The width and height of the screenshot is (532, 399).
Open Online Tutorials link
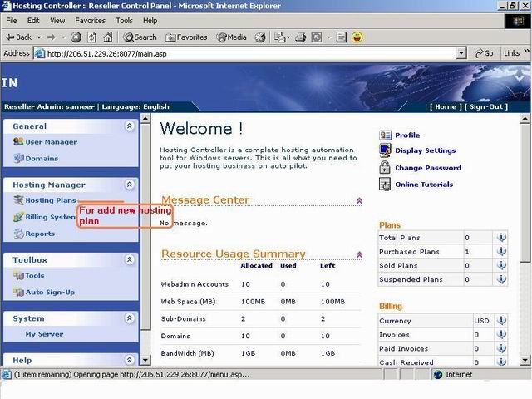tap(424, 185)
